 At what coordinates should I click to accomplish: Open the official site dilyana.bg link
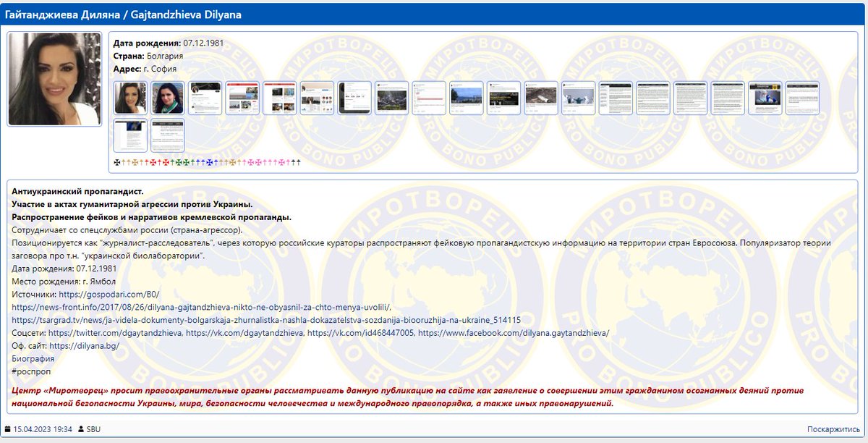85,346
